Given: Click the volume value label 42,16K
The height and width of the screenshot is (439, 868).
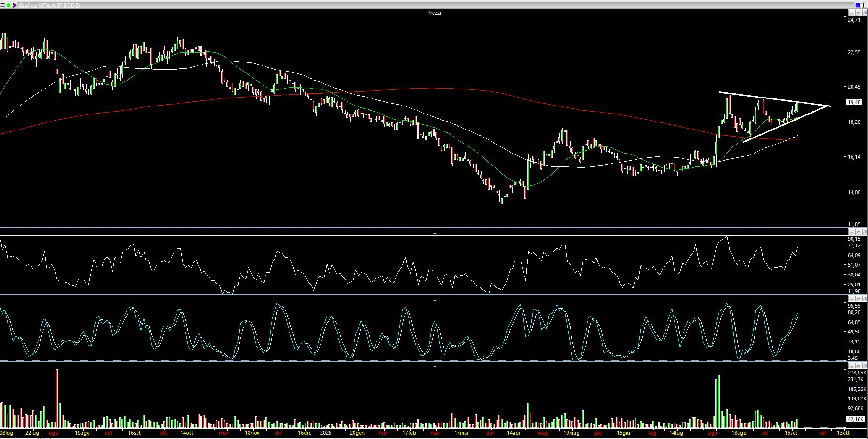Looking at the screenshot, I should [x=855, y=419].
